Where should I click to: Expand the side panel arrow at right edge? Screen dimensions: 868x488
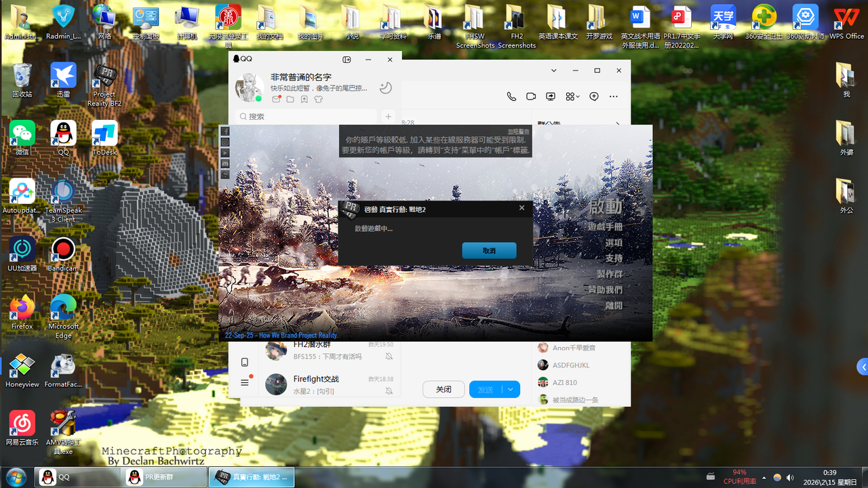coord(863,367)
